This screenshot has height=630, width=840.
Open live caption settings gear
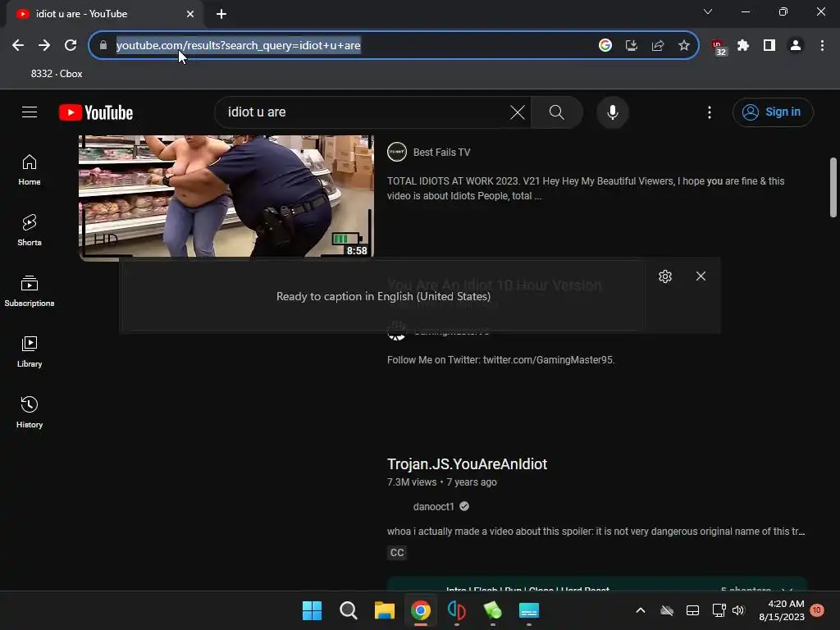[664, 276]
